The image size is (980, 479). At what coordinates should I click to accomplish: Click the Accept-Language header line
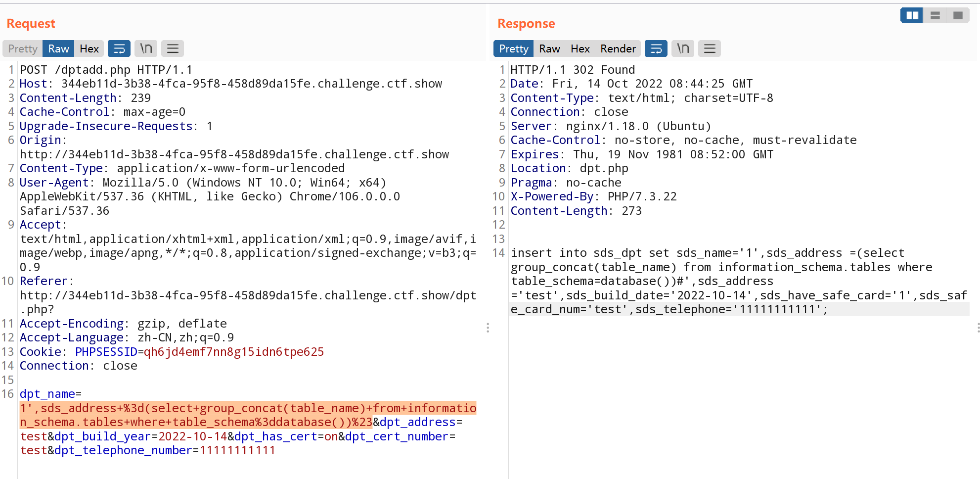[127, 337]
